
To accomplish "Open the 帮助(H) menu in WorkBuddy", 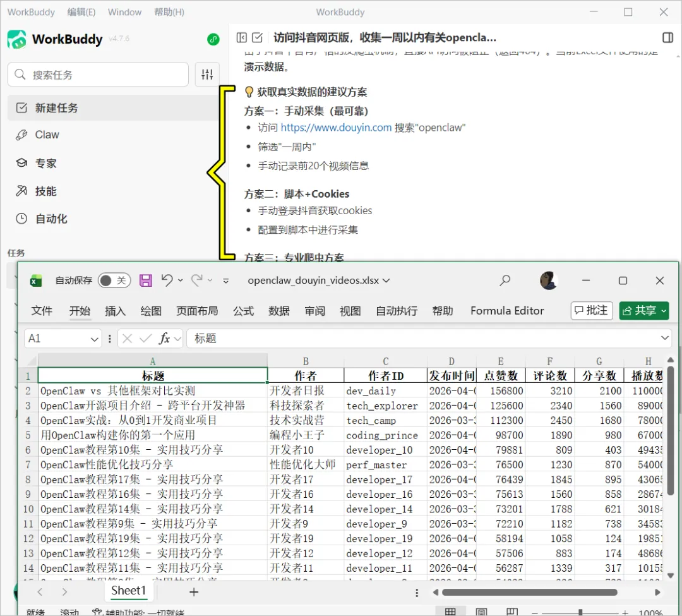I will tap(169, 12).
